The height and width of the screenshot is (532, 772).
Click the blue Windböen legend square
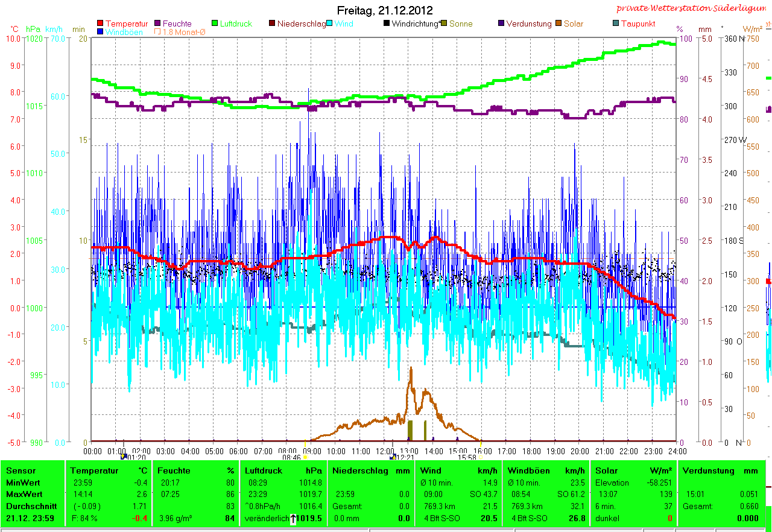point(100,32)
